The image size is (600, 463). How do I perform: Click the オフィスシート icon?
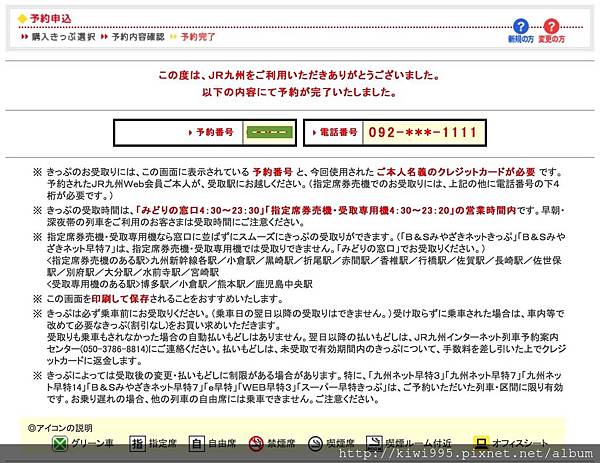click(x=481, y=443)
